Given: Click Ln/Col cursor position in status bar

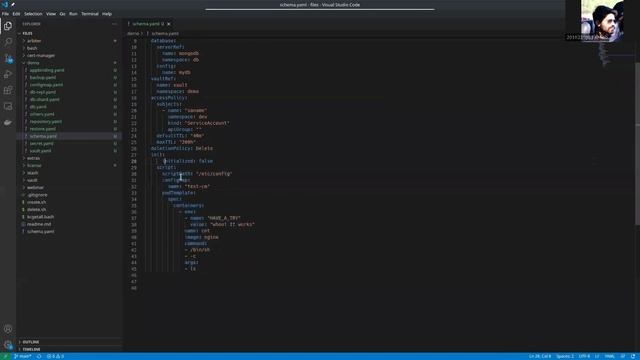Looking at the screenshot, I should (x=540, y=356).
